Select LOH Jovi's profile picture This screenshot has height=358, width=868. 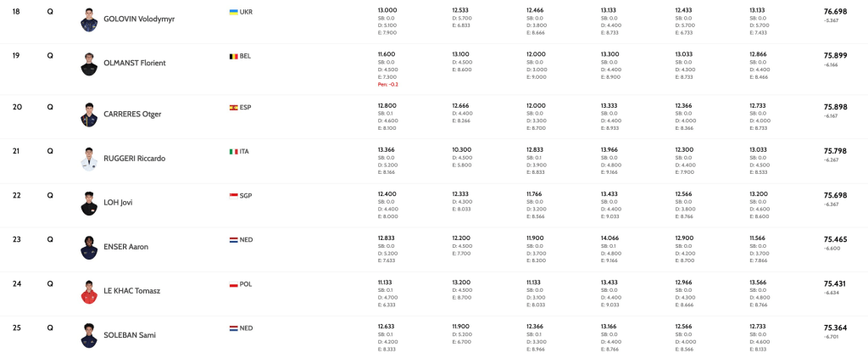coord(89,203)
